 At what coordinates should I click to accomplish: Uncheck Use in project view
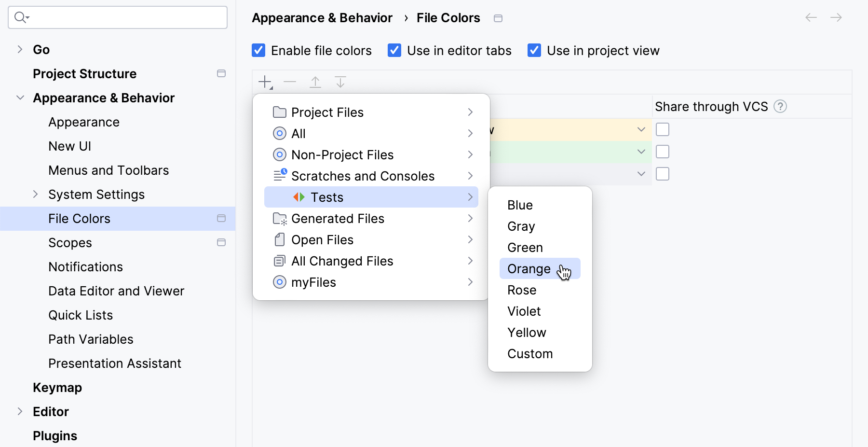534,51
